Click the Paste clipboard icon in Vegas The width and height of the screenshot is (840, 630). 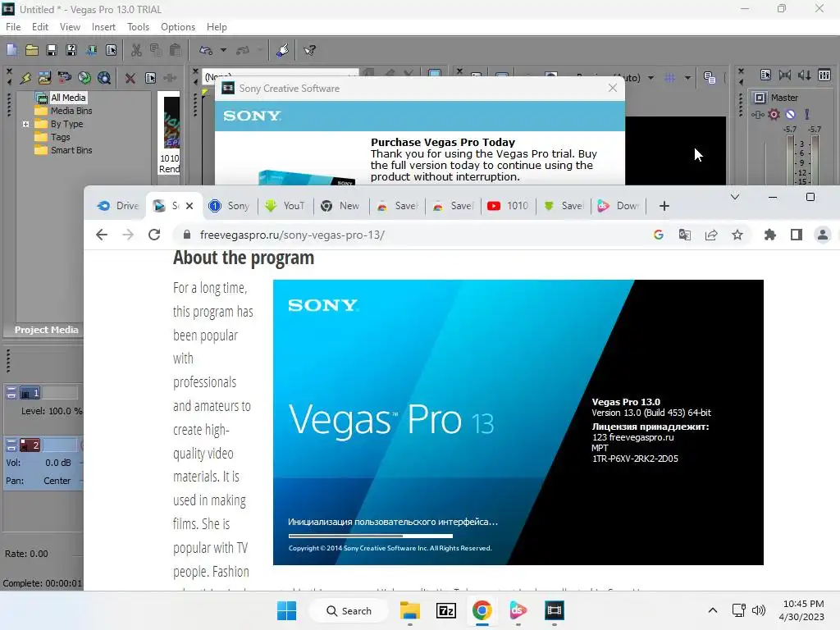pyautogui.click(x=176, y=50)
